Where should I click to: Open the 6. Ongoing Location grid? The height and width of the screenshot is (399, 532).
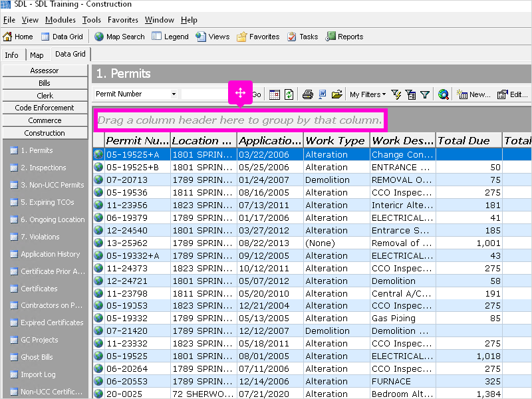click(47, 219)
